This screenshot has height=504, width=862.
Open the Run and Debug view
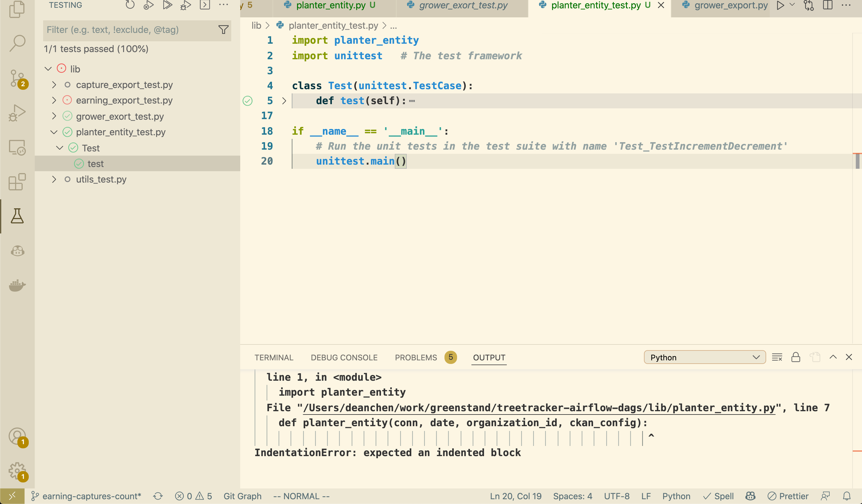pyautogui.click(x=17, y=113)
